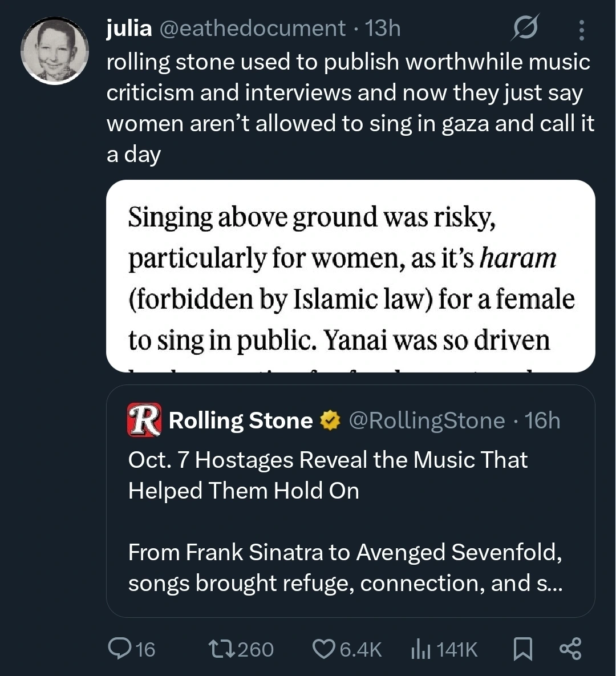View tweet analytics bar chart icon

[x=420, y=649]
